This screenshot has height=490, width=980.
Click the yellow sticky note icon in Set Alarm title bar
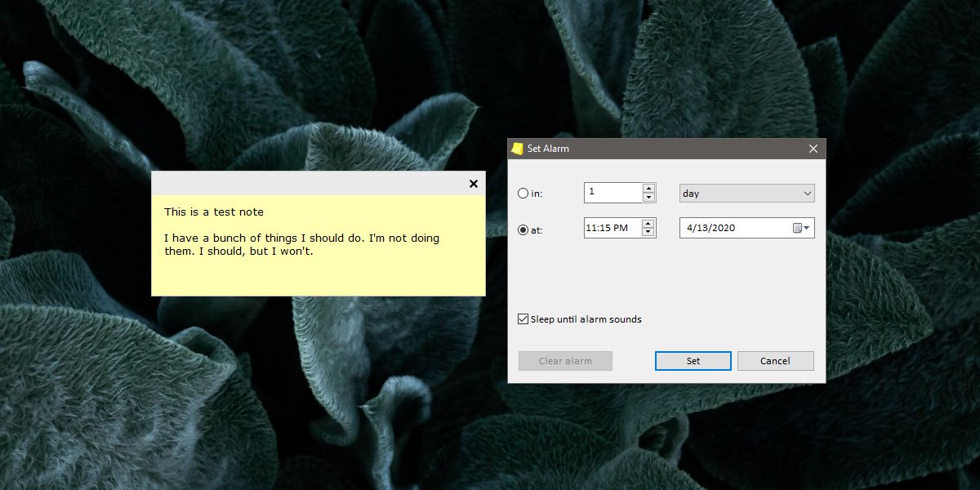tap(517, 149)
